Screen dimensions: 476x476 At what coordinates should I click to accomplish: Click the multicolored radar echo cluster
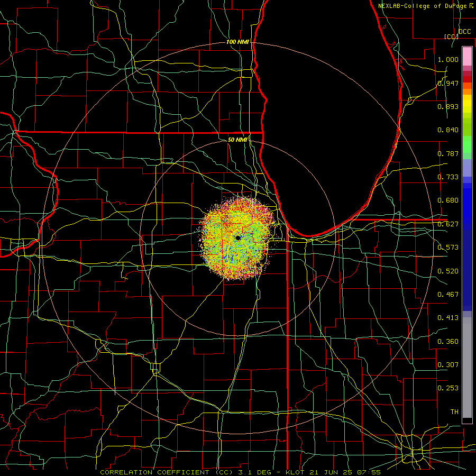pos(237,237)
